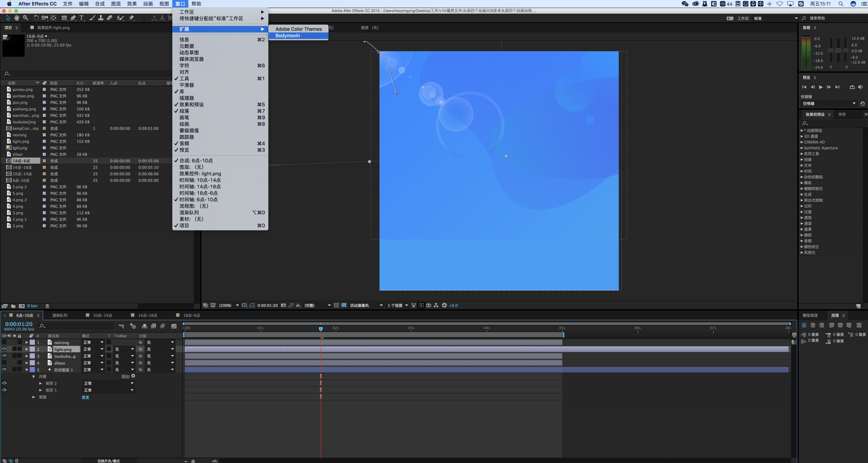Take a snapshot with camera icon
868x463 pixels.
pyautogui.click(x=283, y=305)
